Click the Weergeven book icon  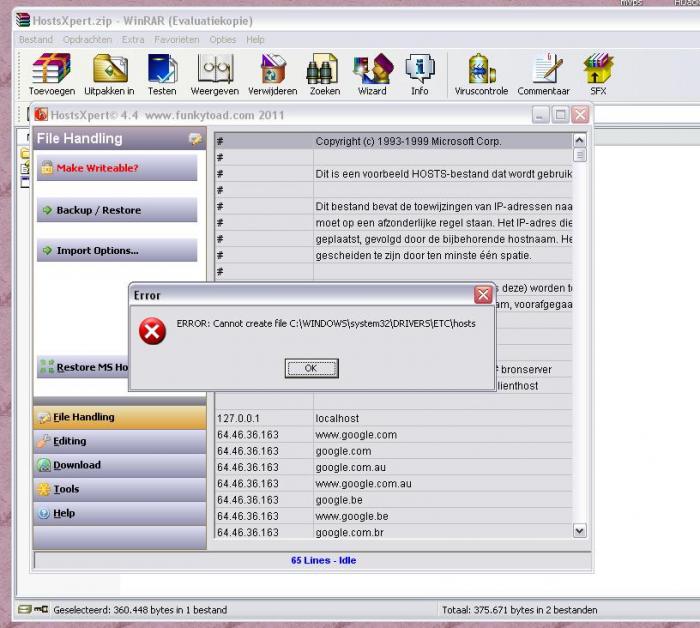(x=215, y=68)
